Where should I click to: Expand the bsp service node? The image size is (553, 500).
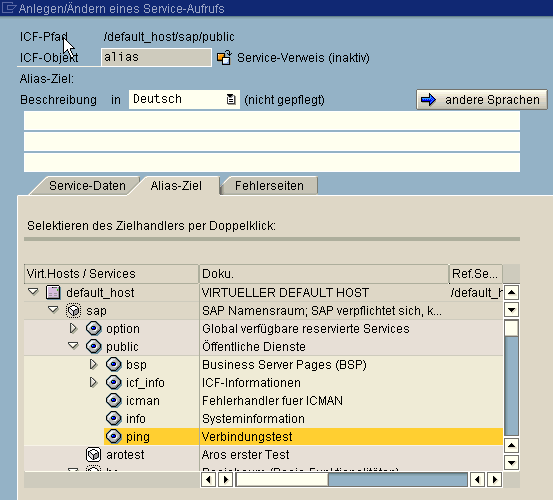pyautogui.click(x=93, y=364)
